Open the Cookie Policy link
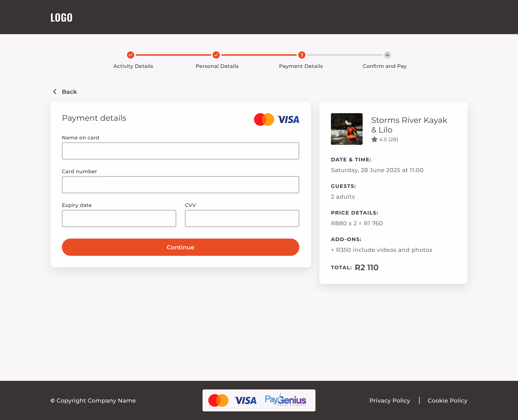The width and height of the screenshot is (518, 420). (x=447, y=400)
